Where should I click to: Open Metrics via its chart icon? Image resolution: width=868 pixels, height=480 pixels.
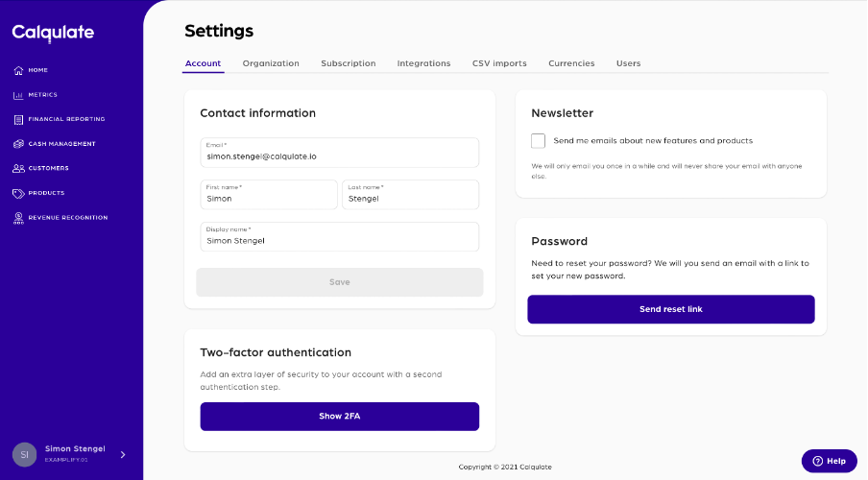click(x=18, y=95)
